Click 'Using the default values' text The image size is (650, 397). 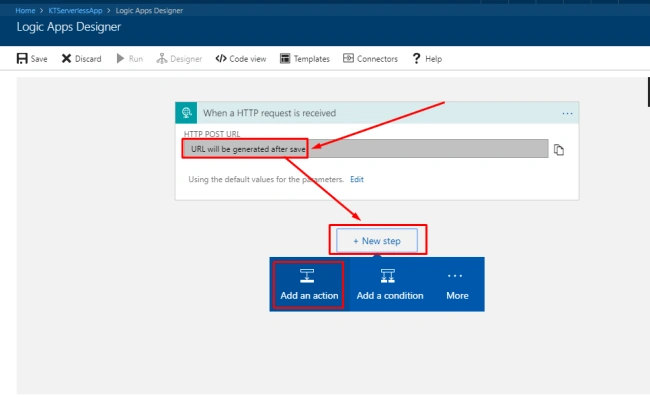pyautogui.click(x=266, y=179)
